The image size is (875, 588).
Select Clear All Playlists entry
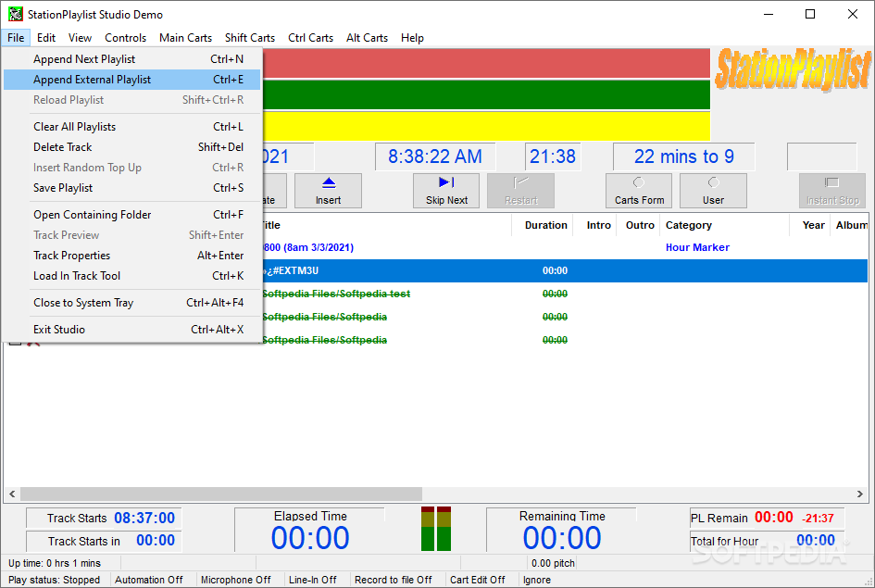131,127
